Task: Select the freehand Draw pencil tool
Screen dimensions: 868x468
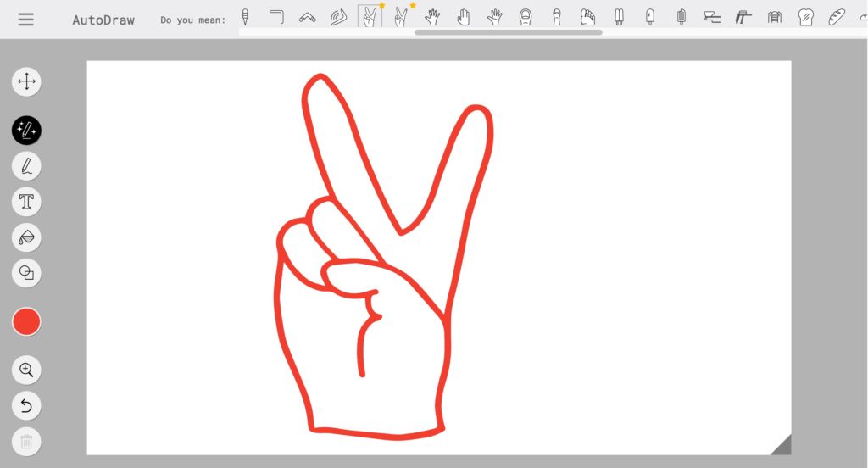Action: point(26,166)
